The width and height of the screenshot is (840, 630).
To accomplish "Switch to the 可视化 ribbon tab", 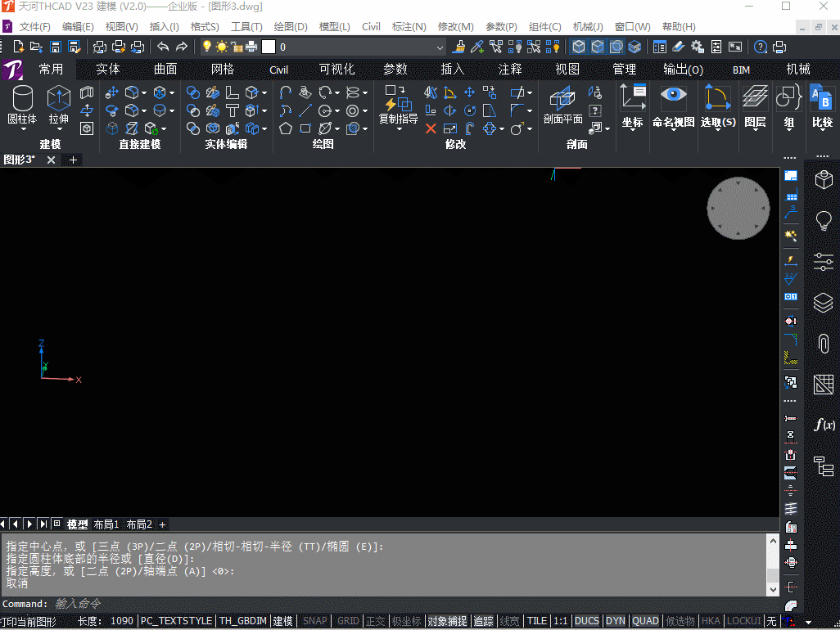I will tap(336, 70).
